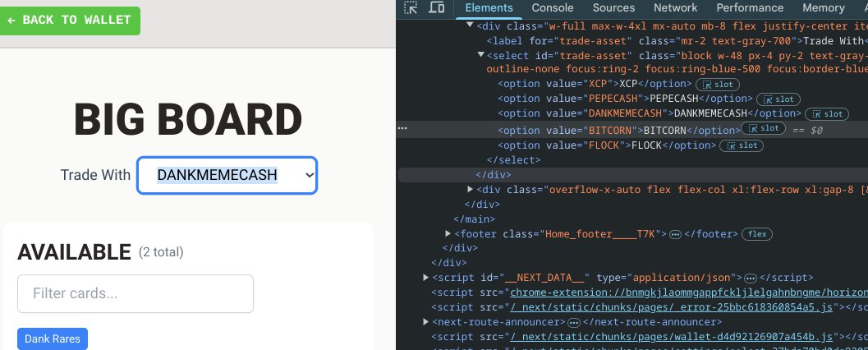
Task: Select the option value DANKMEMECASH row
Action: coord(650,113)
